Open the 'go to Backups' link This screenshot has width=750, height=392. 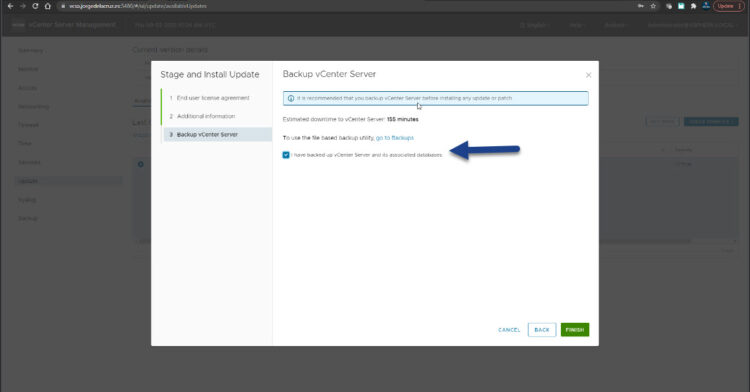point(395,138)
